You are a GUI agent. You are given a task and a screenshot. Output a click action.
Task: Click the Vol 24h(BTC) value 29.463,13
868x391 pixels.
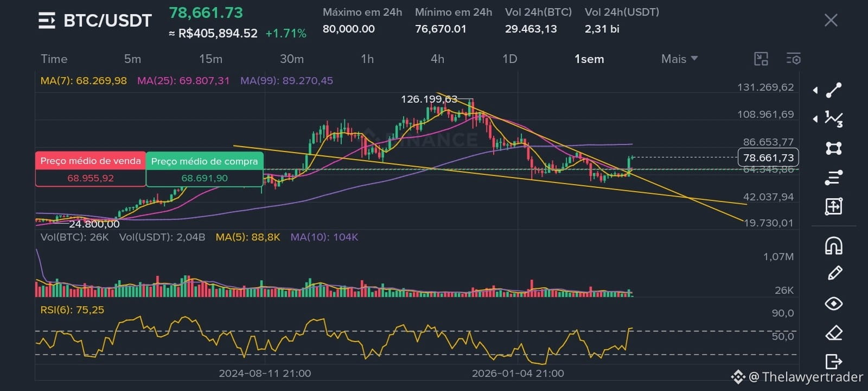[531, 29]
